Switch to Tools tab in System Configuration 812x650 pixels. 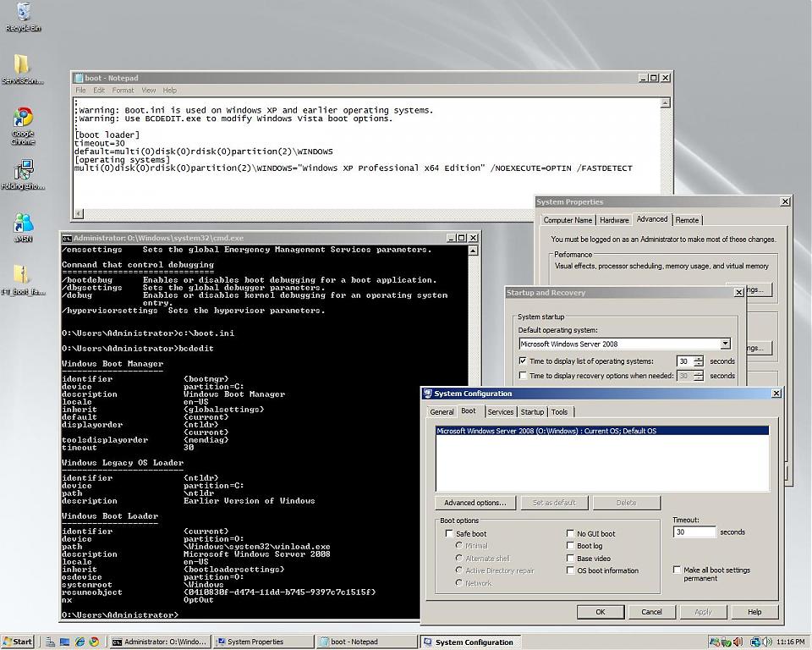click(x=559, y=412)
